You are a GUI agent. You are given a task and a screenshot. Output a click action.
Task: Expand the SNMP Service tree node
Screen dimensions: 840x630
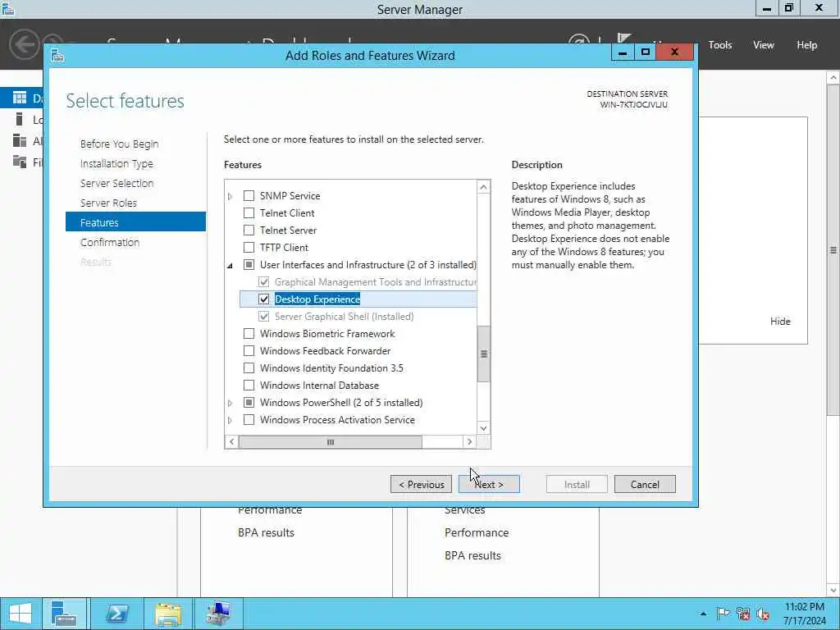click(231, 196)
